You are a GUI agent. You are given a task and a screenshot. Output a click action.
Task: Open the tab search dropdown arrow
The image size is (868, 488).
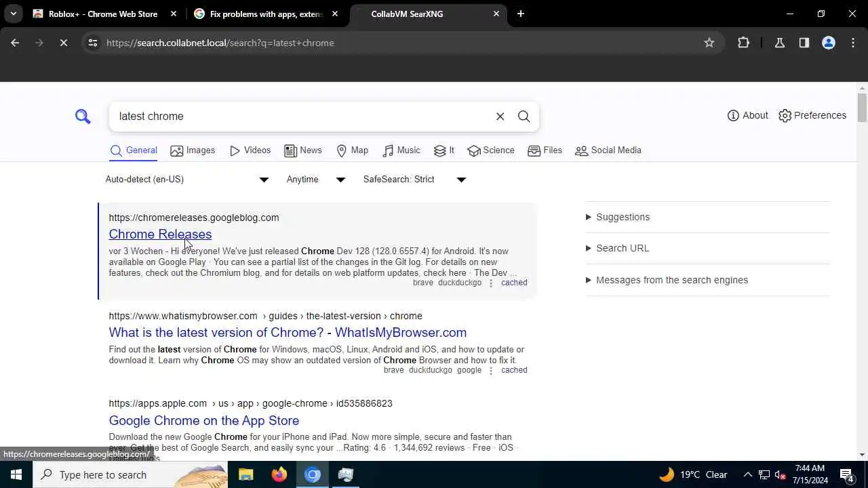[13, 14]
